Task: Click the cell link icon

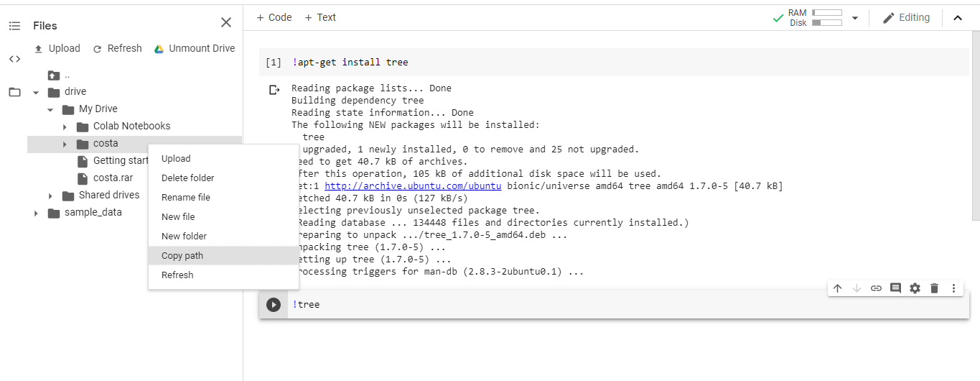Action: pyautogui.click(x=876, y=288)
